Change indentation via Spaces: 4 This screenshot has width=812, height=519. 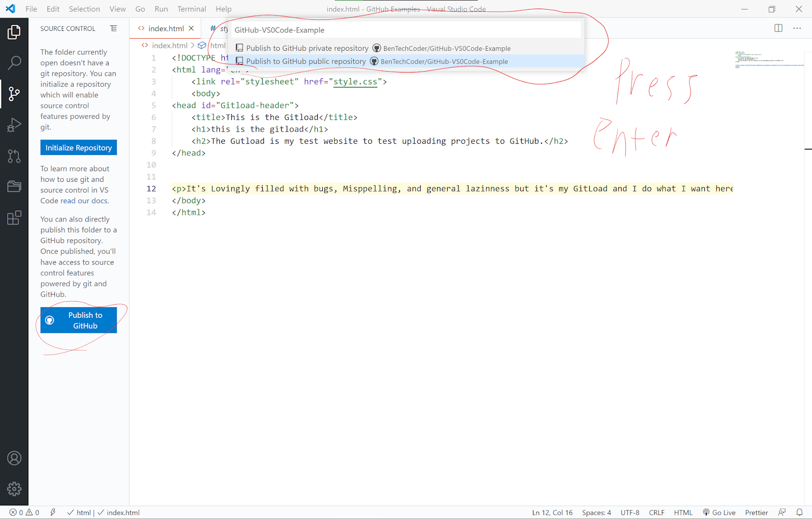pyautogui.click(x=596, y=512)
